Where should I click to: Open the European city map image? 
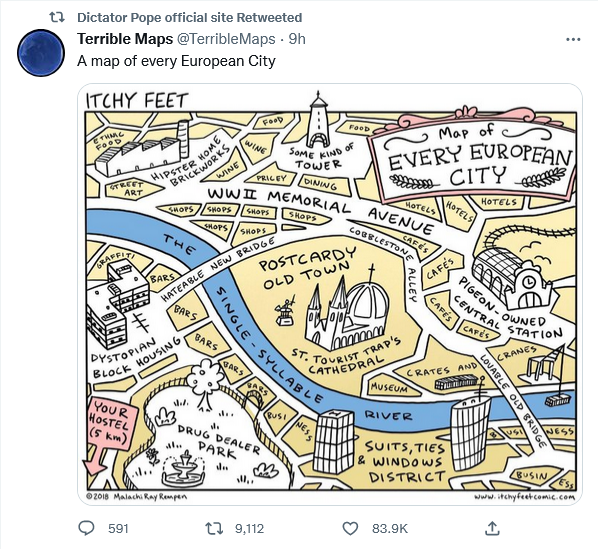point(330,294)
